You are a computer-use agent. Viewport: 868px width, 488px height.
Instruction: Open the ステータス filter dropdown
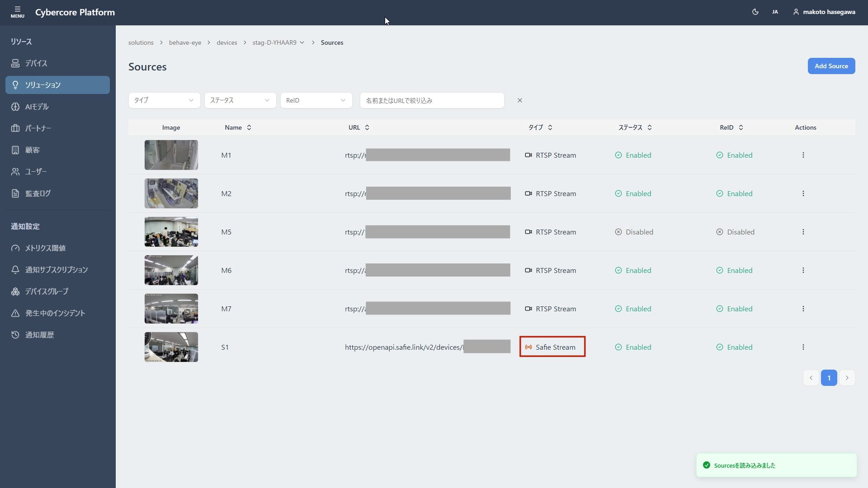click(240, 100)
